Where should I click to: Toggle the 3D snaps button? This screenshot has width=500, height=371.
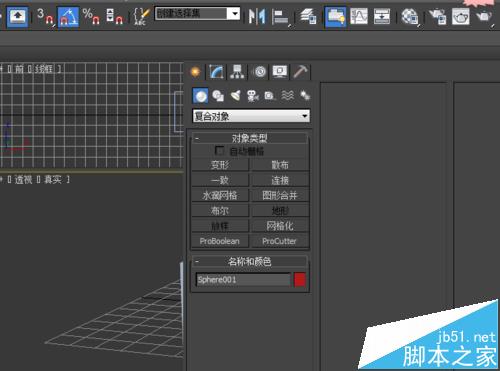[x=45, y=17]
